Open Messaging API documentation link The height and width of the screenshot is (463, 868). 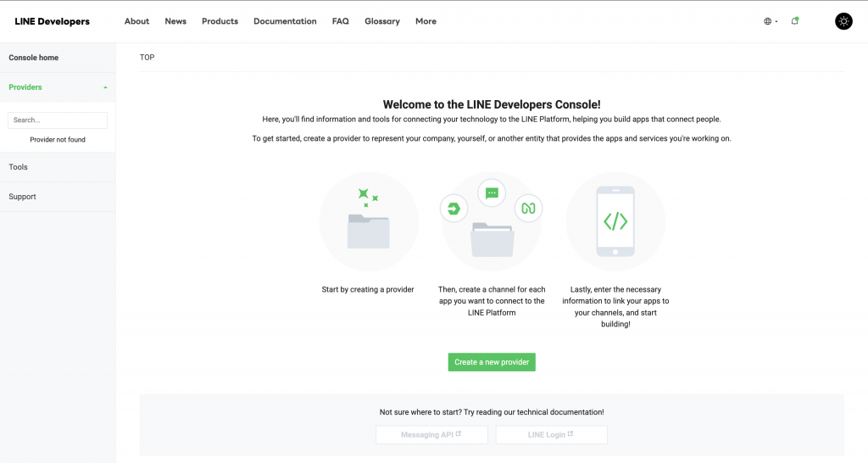431,435
